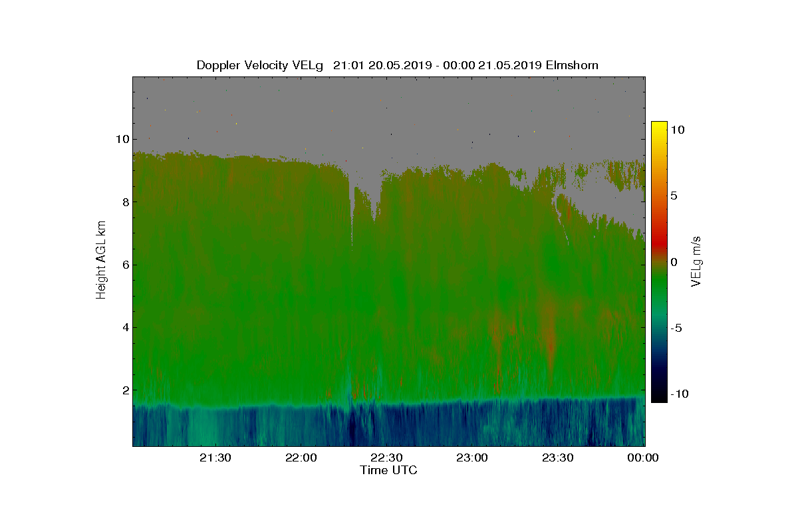
Task: Click the height axis label '8'
Action: [124, 202]
